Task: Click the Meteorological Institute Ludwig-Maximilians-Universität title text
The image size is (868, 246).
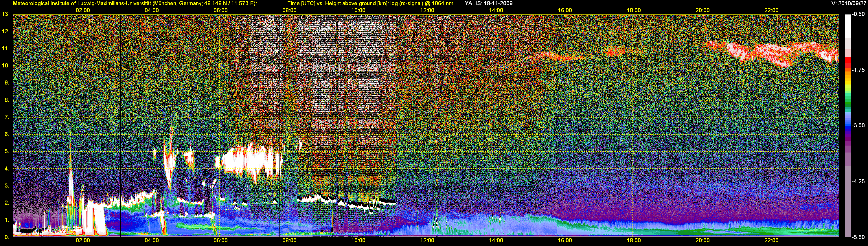Action: pyautogui.click(x=135, y=3)
